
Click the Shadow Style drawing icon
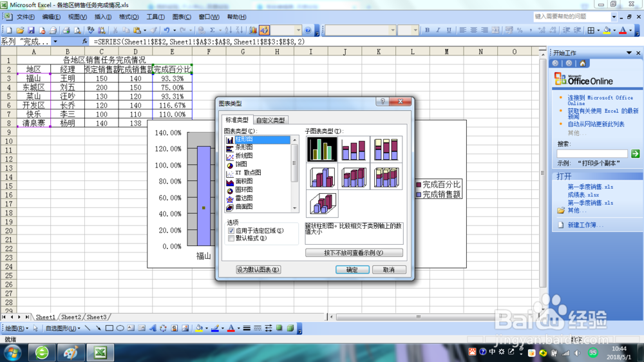pos(279,329)
